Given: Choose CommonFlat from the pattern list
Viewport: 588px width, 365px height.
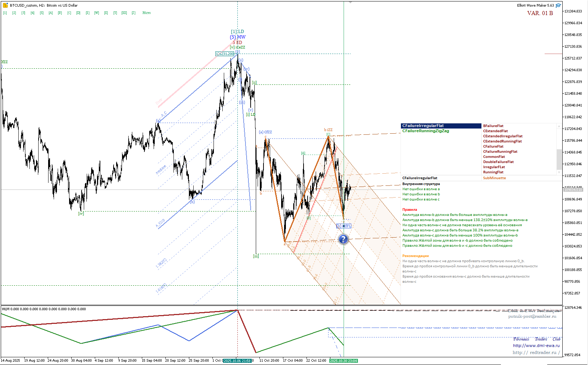Looking at the screenshot, I should pos(494,157).
